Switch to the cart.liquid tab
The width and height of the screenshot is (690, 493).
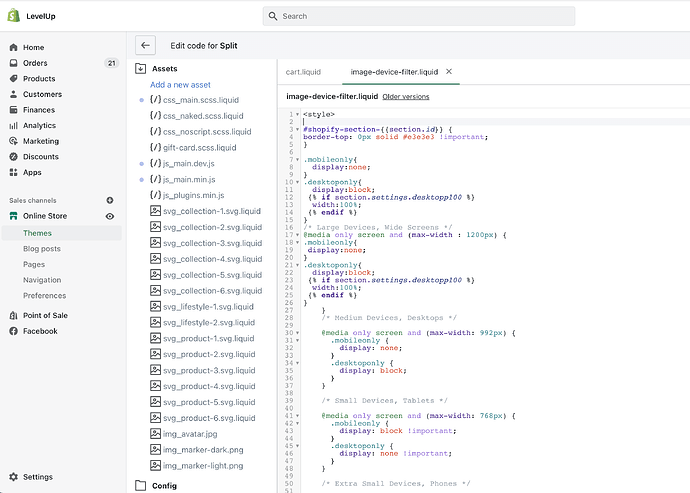pyautogui.click(x=303, y=72)
